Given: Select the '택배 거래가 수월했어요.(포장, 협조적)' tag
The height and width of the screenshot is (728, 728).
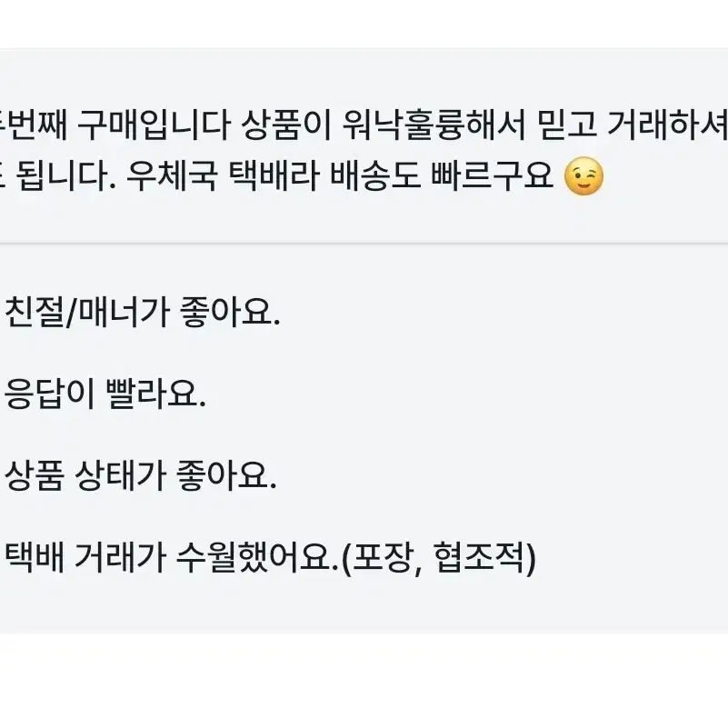Looking at the screenshot, I should [270, 558].
